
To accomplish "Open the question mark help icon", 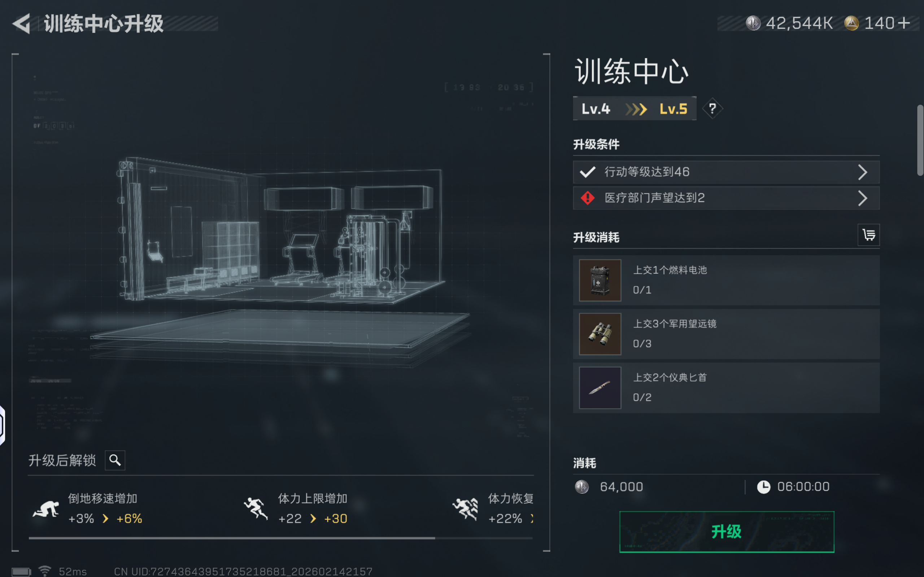I will 712,109.
